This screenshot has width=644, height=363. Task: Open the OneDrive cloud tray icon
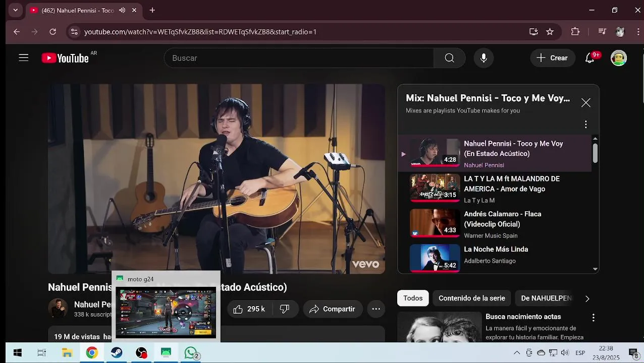541,353
